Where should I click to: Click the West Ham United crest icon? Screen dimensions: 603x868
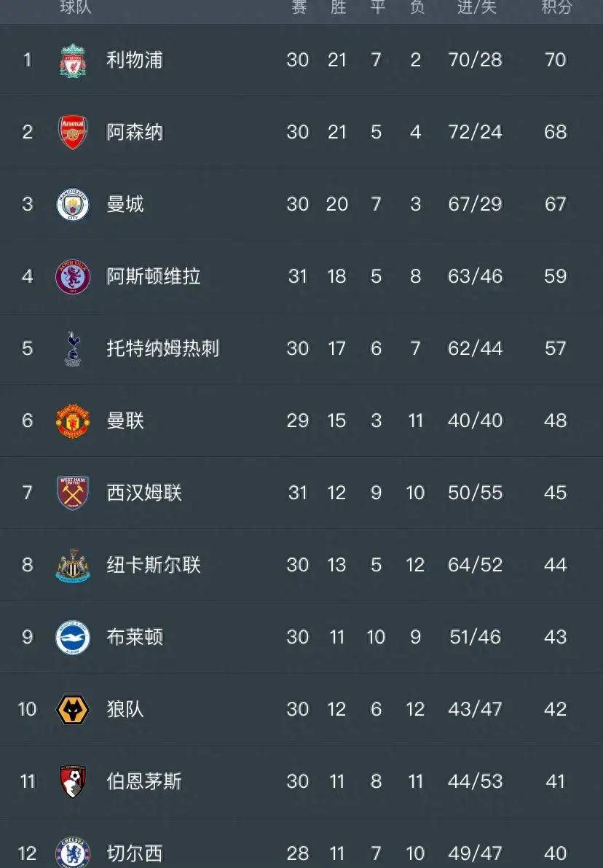[73, 493]
